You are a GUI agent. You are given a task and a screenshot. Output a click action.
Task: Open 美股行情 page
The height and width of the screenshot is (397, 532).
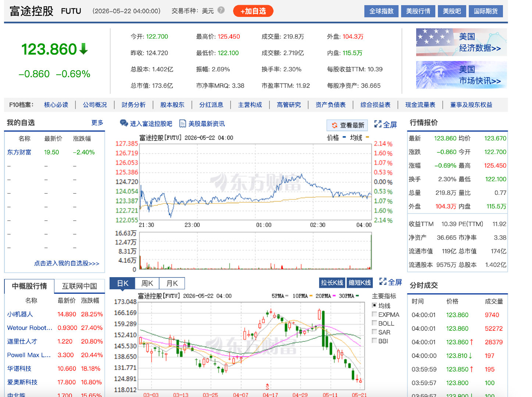(418, 11)
